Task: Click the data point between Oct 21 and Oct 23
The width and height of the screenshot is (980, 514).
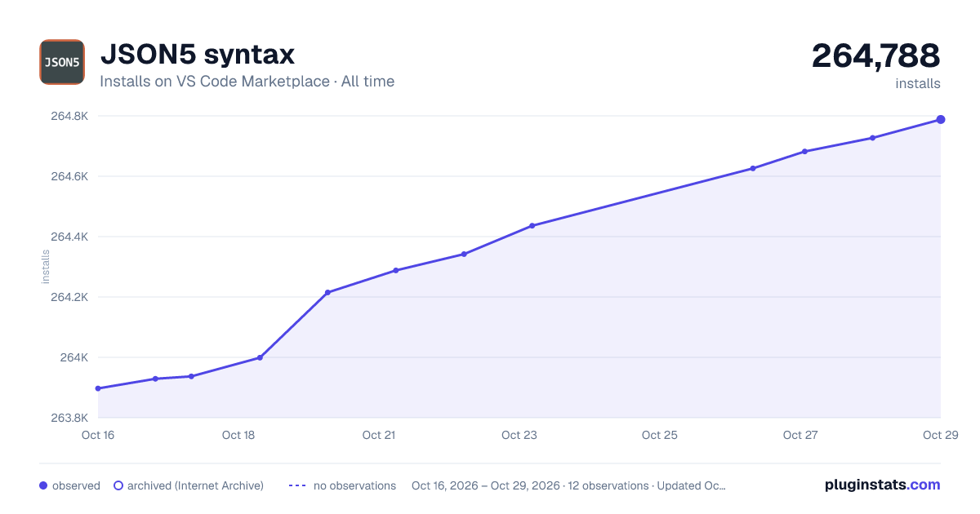Action: pos(464,254)
